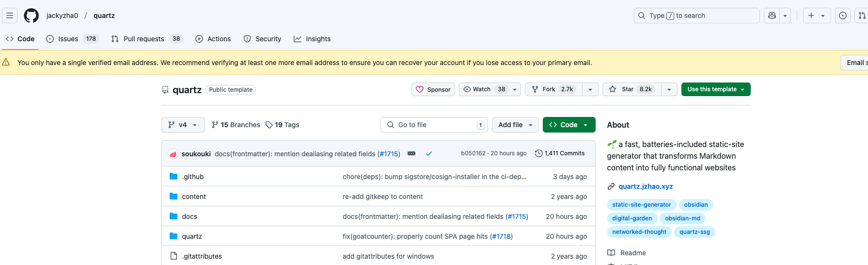
Task: Click the GitHub logo icon
Action: [32, 16]
